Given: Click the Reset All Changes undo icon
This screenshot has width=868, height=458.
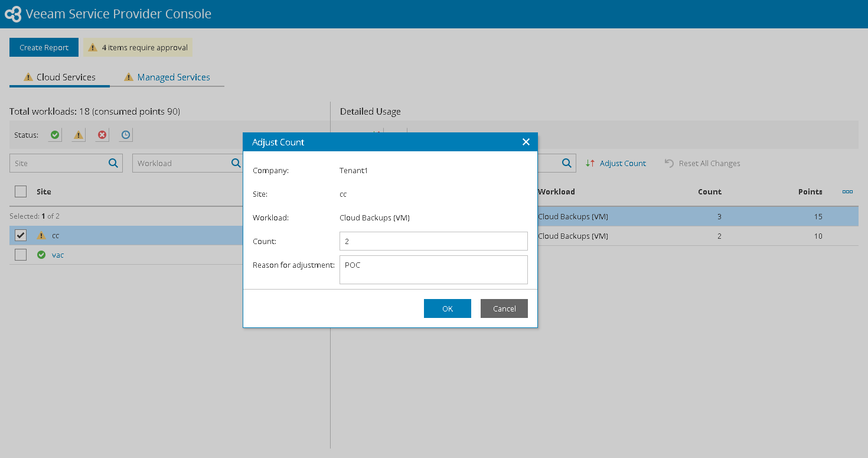Looking at the screenshot, I should [669, 163].
